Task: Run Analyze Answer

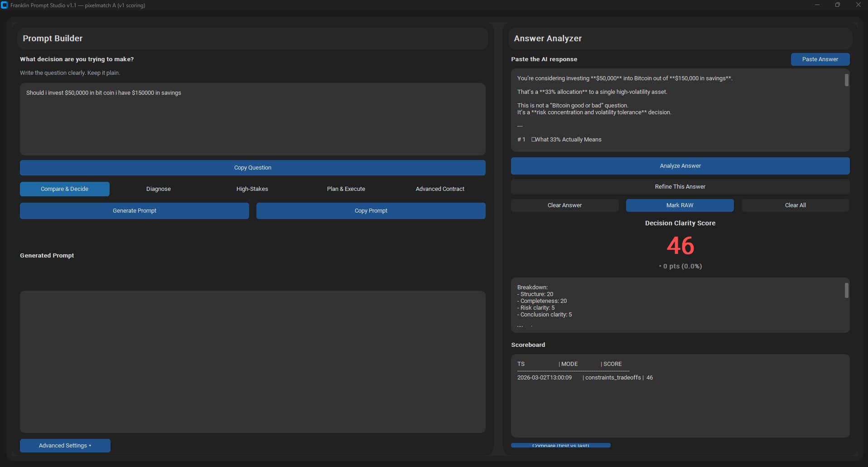Action: click(x=680, y=166)
